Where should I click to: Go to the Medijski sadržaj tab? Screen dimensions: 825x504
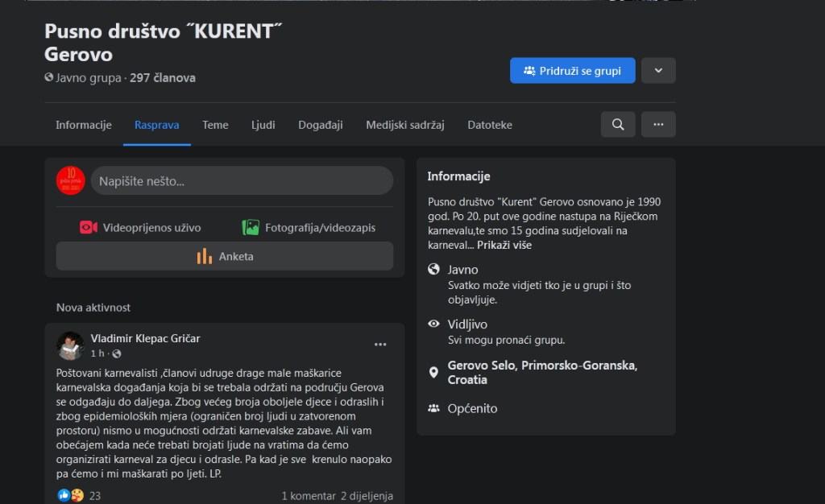pyautogui.click(x=405, y=125)
